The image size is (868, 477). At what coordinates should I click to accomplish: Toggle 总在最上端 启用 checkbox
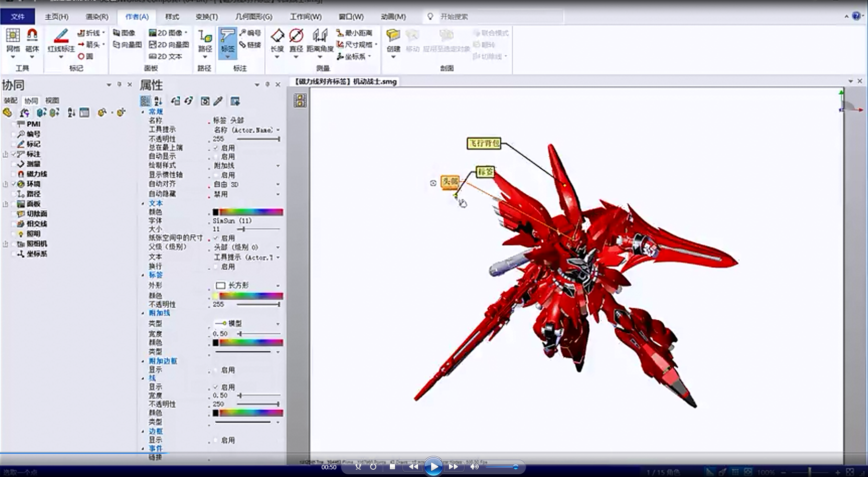(x=216, y=148)
